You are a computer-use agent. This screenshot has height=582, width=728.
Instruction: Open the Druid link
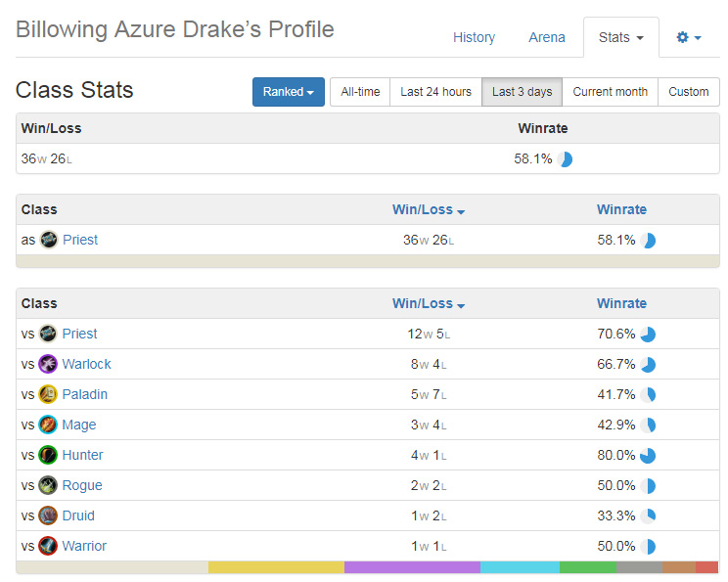(78, 515)
